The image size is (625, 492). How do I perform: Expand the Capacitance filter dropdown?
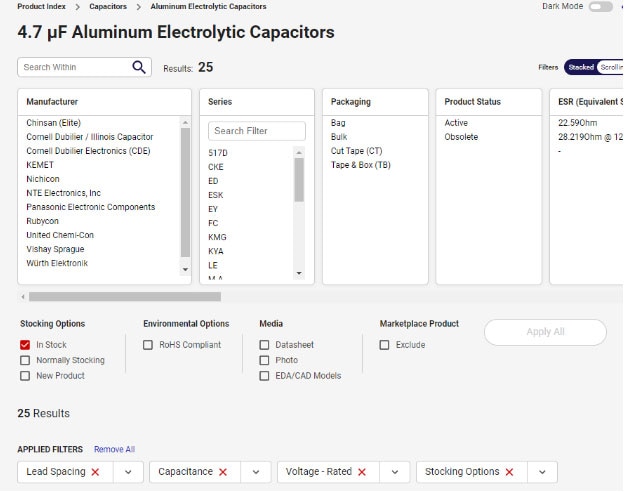[x=255, y=472]
